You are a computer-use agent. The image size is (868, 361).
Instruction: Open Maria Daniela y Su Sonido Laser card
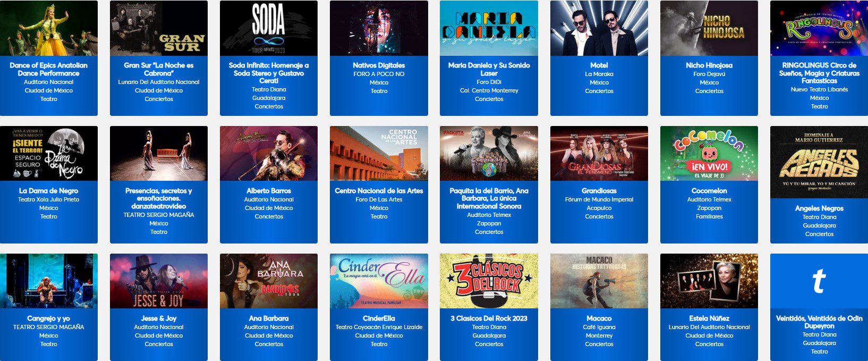pyautogui.click(x=489, y=58)
